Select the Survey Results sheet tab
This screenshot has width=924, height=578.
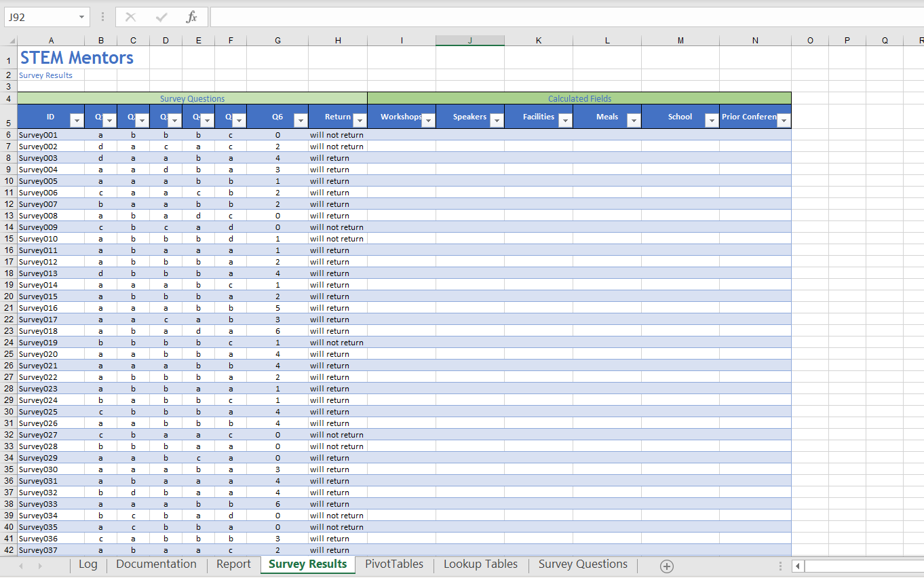[x=308, y=564]
